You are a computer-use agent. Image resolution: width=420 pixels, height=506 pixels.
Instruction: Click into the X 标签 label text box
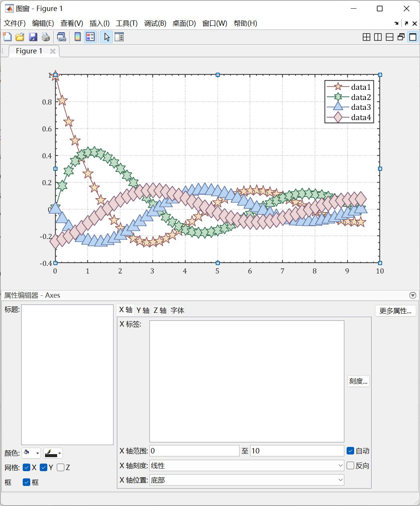(247, 381)
